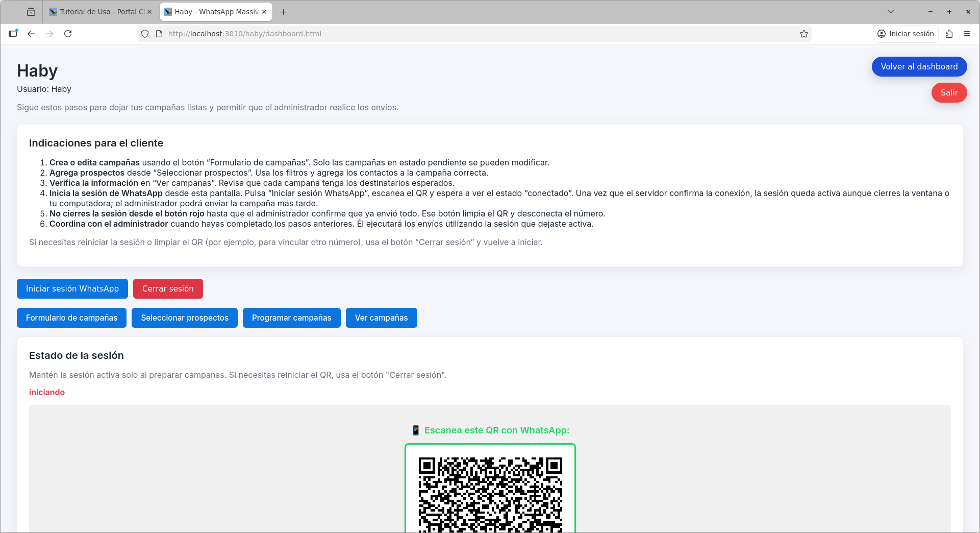Image resolution: width=980 pixels, height=533 pixels.
Task: Switch to Tutorial de Uso tab
Action: (97, 12)
